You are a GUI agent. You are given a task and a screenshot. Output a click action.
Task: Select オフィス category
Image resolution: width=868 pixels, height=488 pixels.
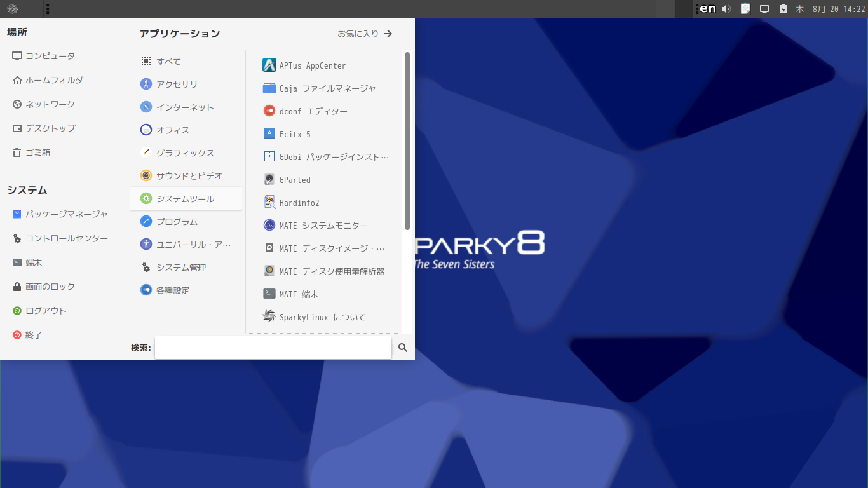(186, 130)
